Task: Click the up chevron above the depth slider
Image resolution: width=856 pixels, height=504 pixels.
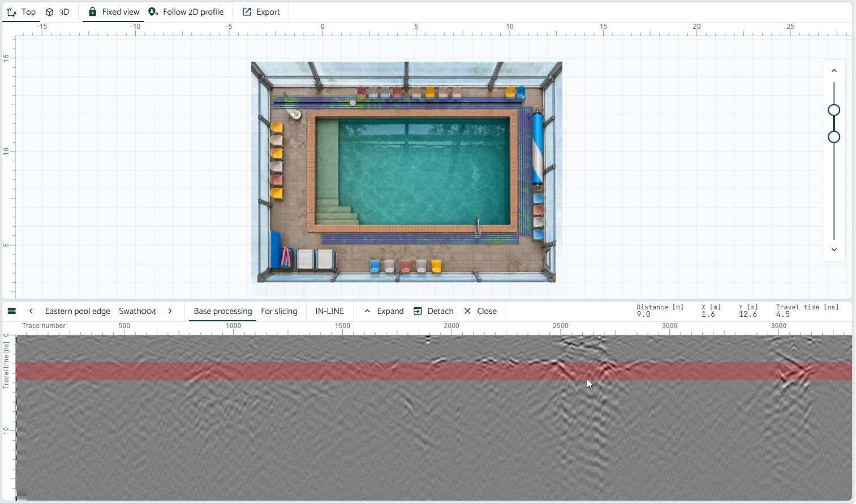Action: pyautogui.click(x=834, y=71)
